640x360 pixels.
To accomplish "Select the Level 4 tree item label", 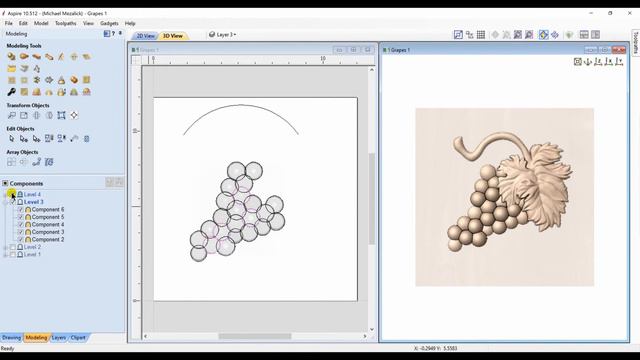I will coord(32,195).
